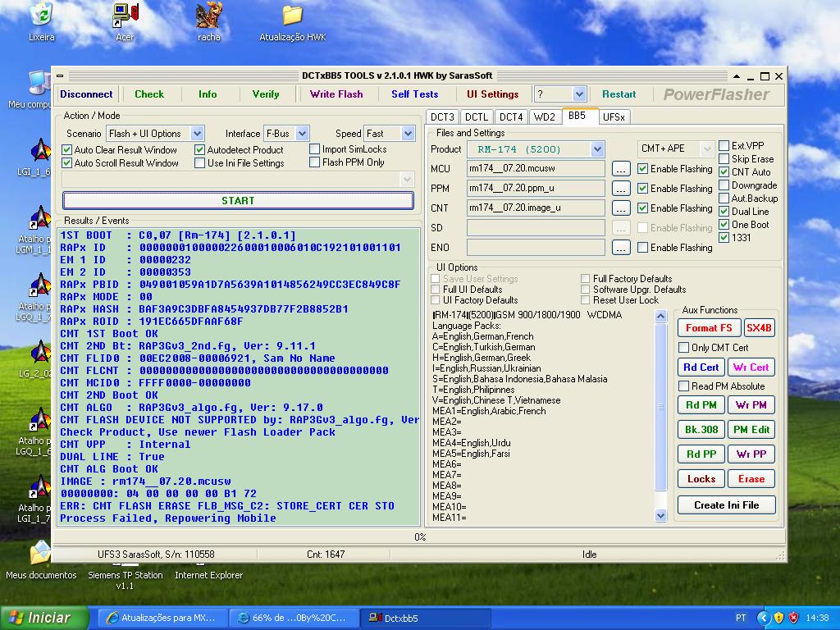This screenshot has width=840, height=630.
Task: Toggle Auto Clear Result Window checkbox
Action: click(67, 150)
